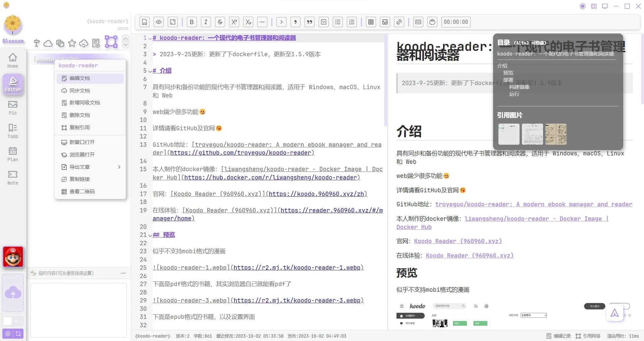Insert an unordered bullet list
Image resolution: width=644 pixels, height=341 pixels.
click(338, 22)
